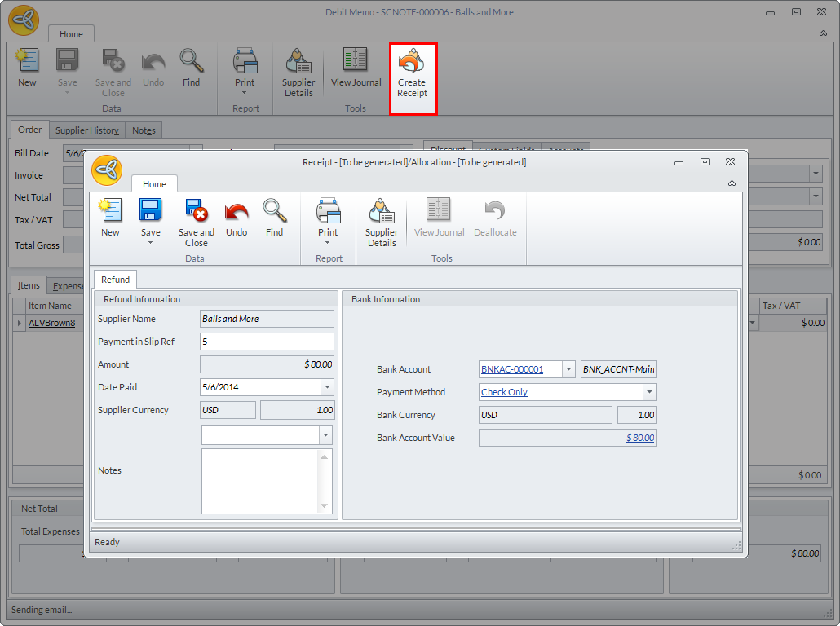Viewport: 840px width, 626px height.
Task: Open the dropdown above the Notes box
Action: (x=325, y=435)
